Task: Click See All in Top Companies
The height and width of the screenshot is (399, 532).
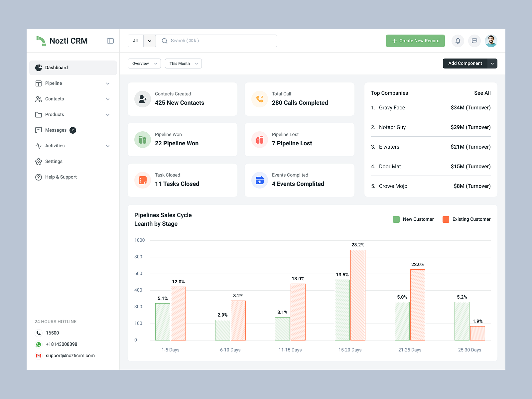Action: (482, 93)
